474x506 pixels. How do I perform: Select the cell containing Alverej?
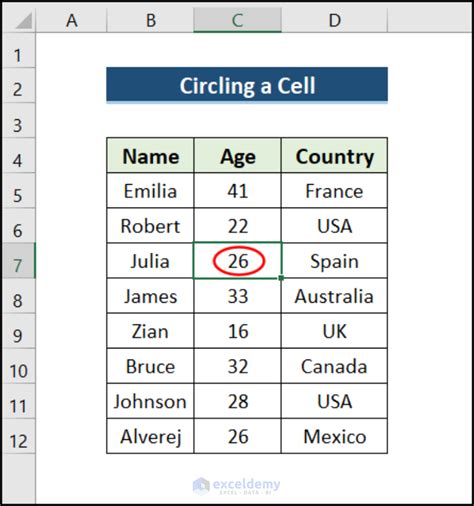pos(150,436)
